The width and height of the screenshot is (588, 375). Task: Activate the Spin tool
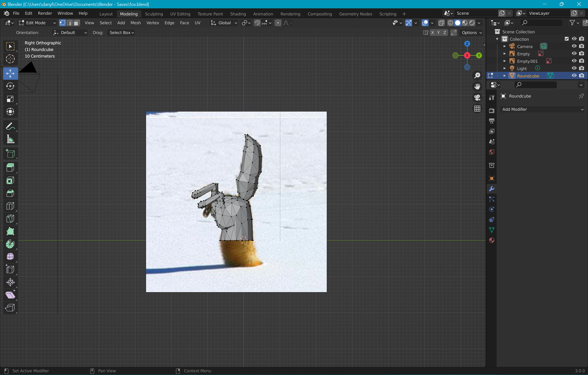10,244
